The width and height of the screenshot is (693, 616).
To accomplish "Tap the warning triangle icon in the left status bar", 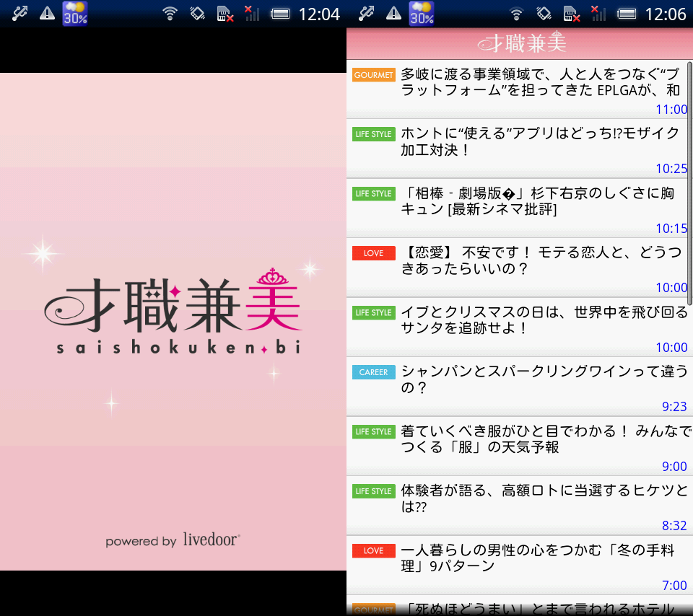I will (x=48, y=14).
